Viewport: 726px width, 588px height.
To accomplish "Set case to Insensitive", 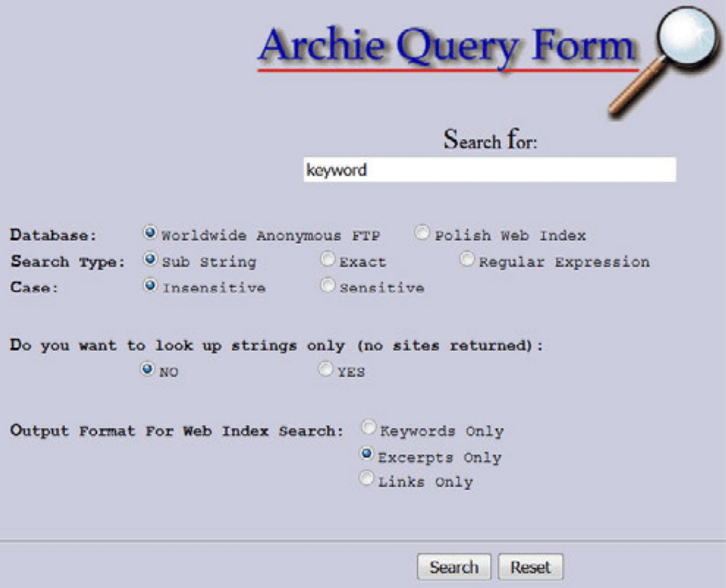I will pos(150,286).
